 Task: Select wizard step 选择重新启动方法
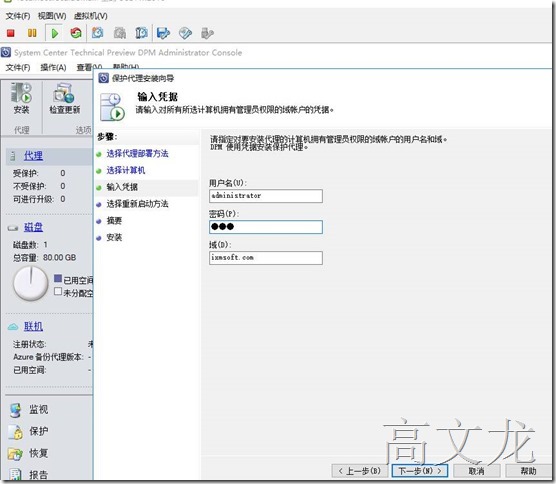pyautogui.click(x=137, y=204)
